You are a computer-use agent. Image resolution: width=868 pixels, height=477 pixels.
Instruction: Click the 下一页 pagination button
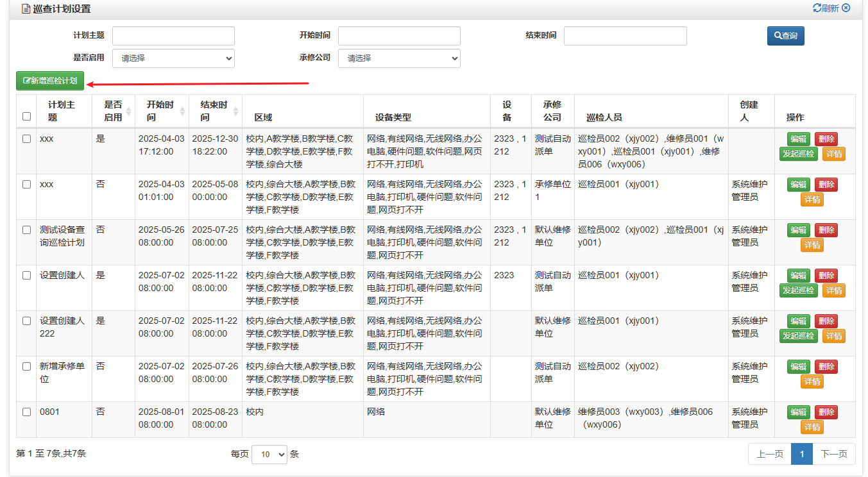point(834,454)
